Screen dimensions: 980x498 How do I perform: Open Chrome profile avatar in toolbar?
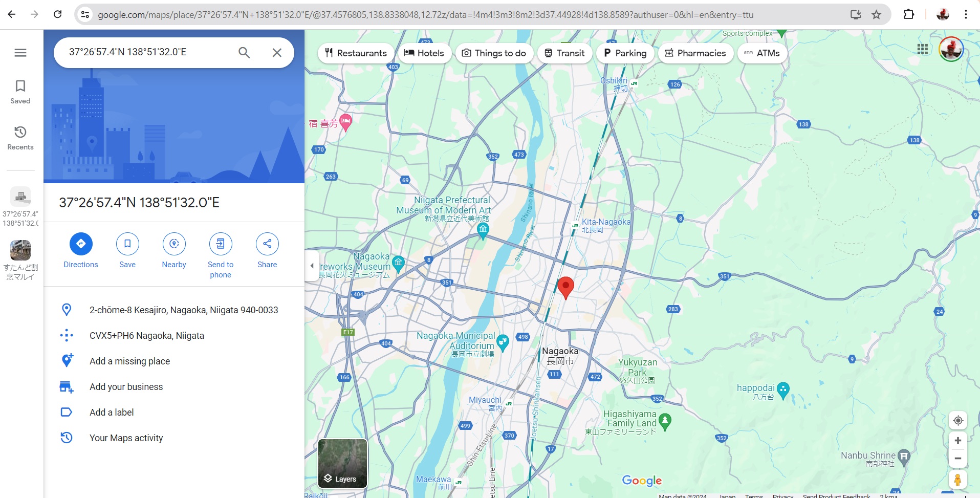pyautogui.click(x=943, y=14)
